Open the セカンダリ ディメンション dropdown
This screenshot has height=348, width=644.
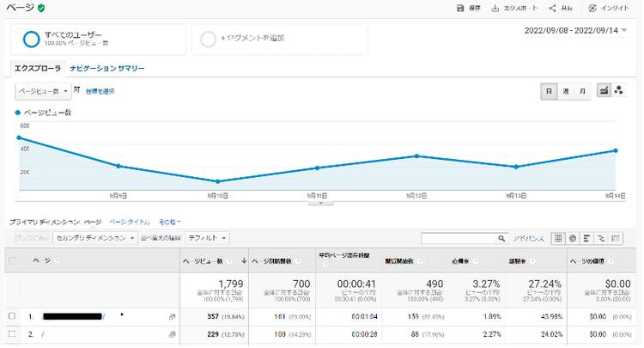click(95, 238)
